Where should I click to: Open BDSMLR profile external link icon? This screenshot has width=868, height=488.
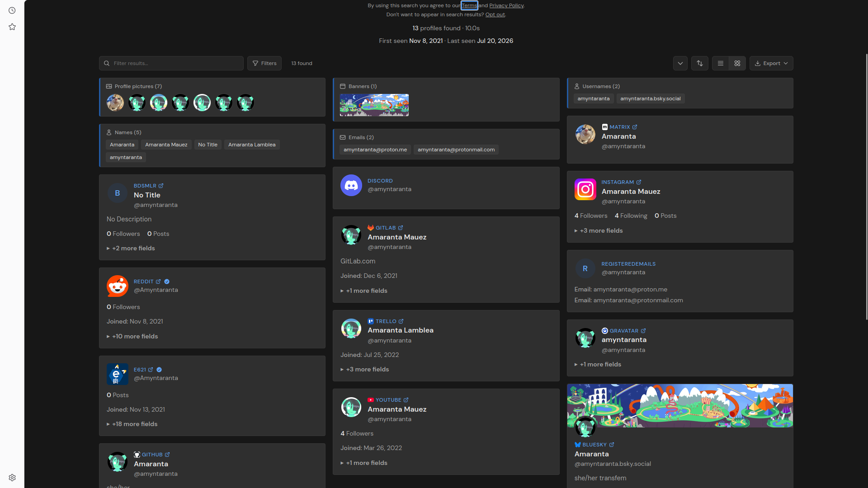click(x=161, y=186)
